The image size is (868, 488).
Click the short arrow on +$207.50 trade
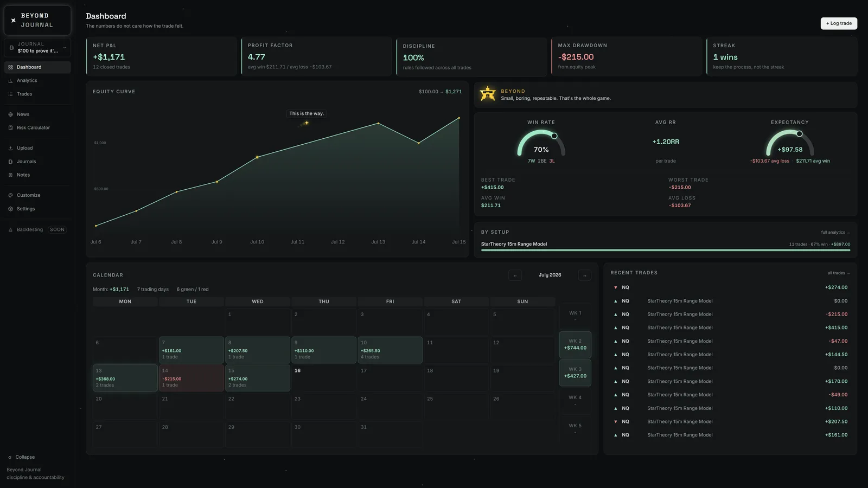pos(616,422)
